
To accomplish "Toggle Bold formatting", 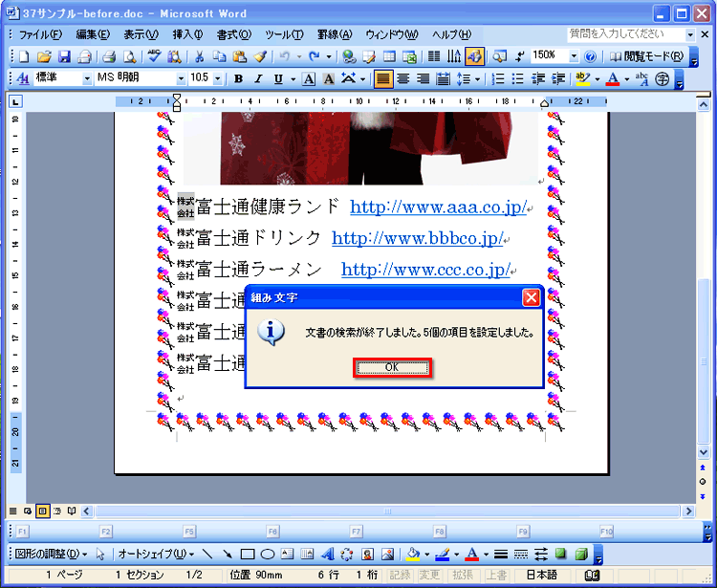I will click(x=238, y=78).
